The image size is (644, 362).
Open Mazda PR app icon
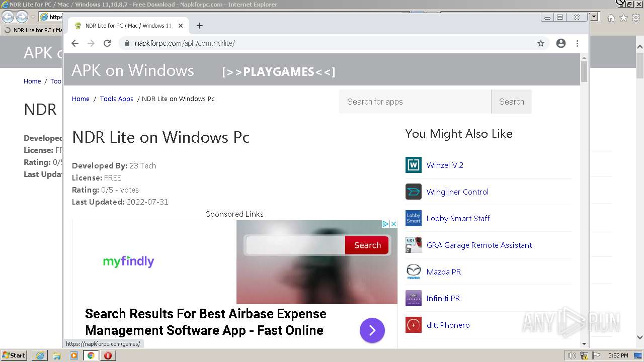pyautogui.click(x=414, y=271)
